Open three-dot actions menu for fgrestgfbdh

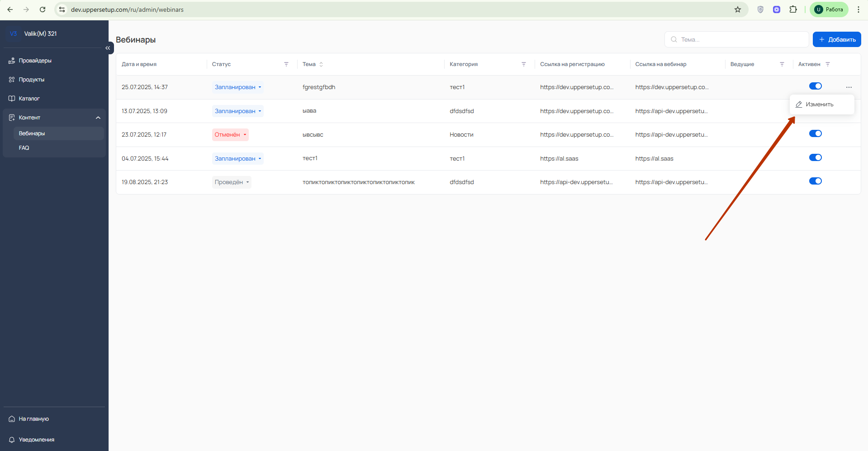(849, 87)
